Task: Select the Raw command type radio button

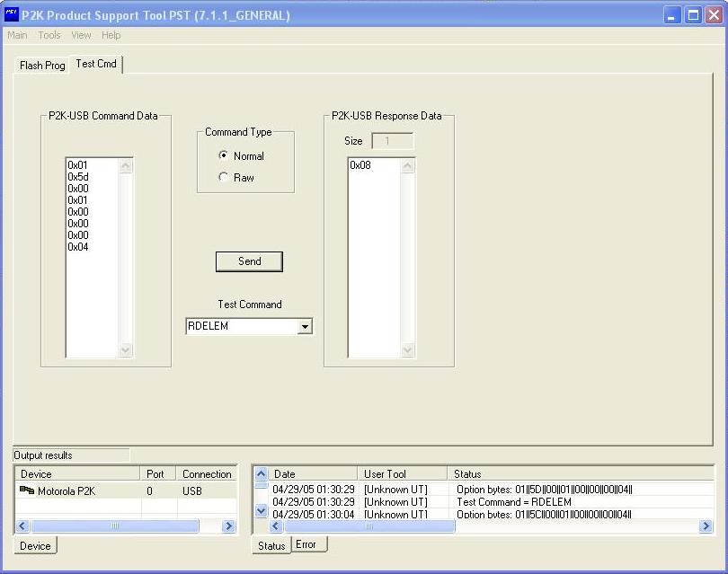Action: tap(223, 177)
